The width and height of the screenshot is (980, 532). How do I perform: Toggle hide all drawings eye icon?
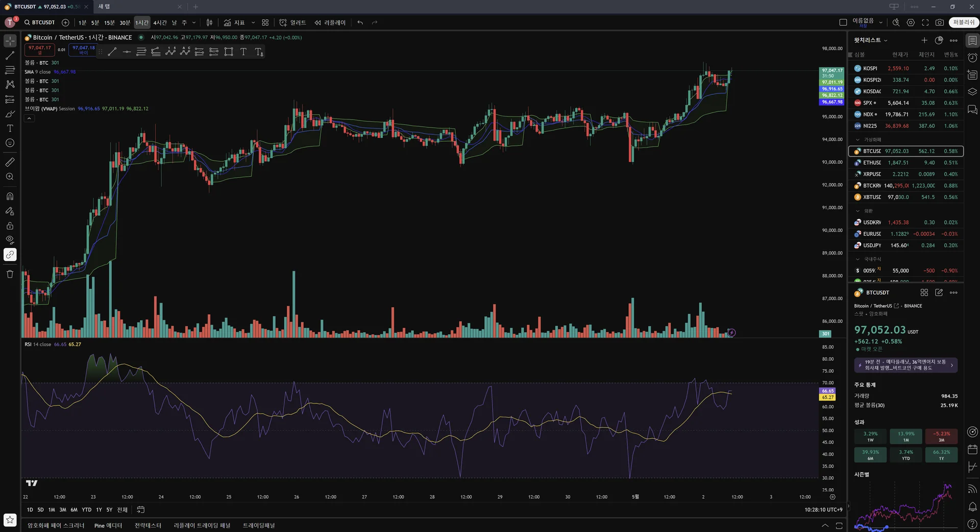point(10,240)
